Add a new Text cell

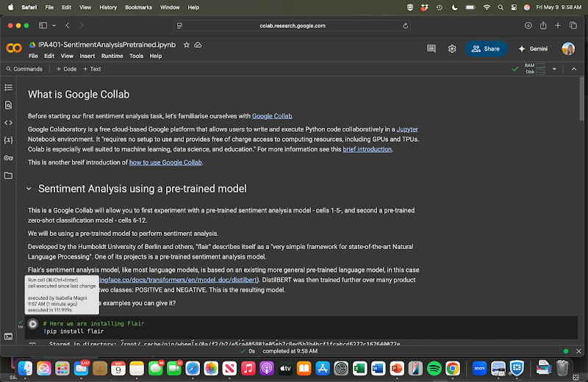click(x=92, y=69)
